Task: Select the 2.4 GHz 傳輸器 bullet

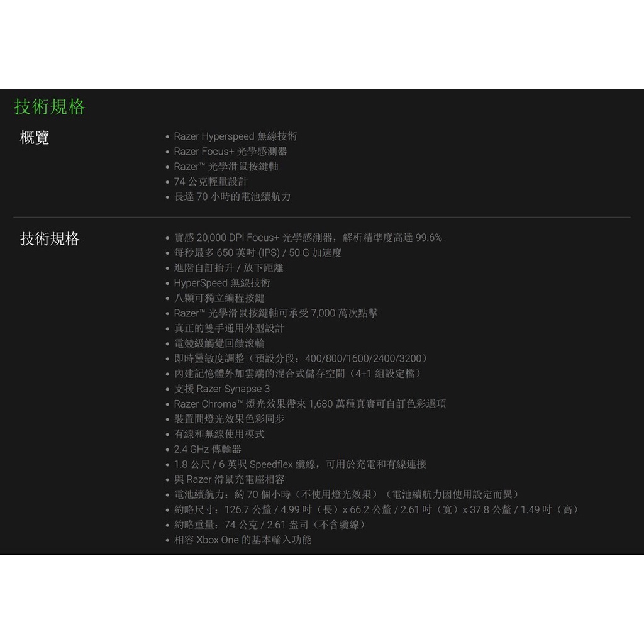Action: coord(208,449)
